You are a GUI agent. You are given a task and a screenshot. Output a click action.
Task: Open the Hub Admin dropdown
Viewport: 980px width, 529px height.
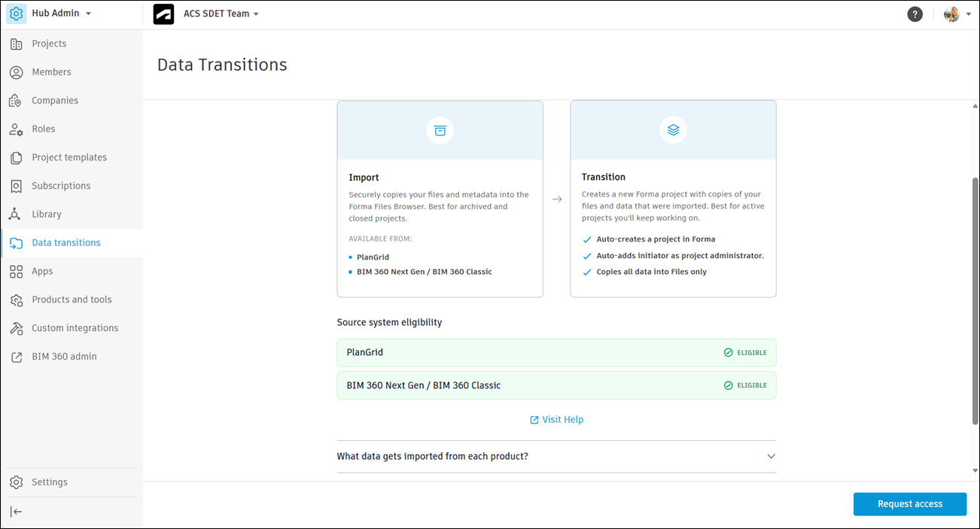pyautogui.click(x=61, y=14)
